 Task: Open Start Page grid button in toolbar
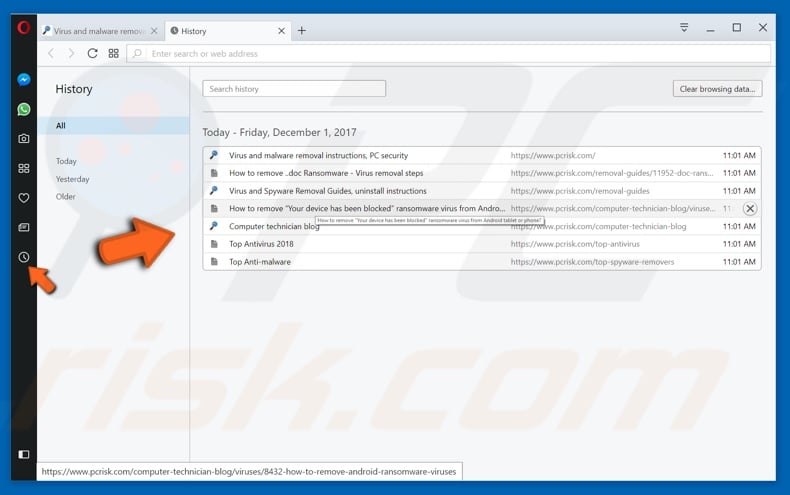(113, 53)
